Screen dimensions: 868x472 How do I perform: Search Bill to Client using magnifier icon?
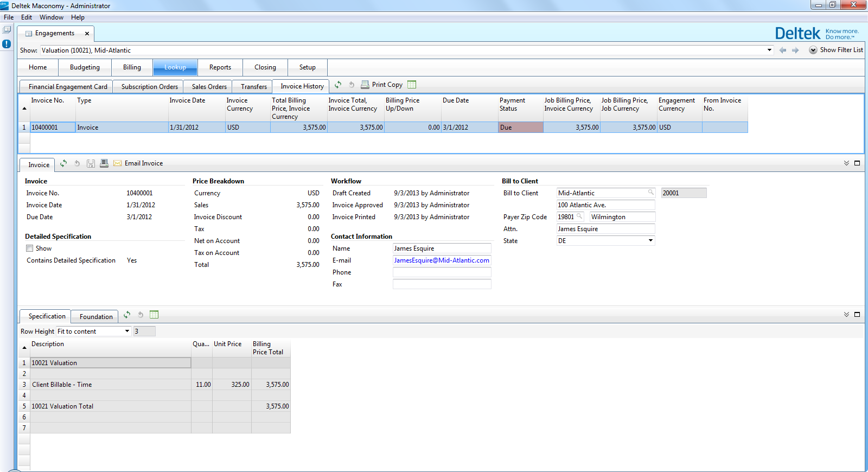click(650, 193)
